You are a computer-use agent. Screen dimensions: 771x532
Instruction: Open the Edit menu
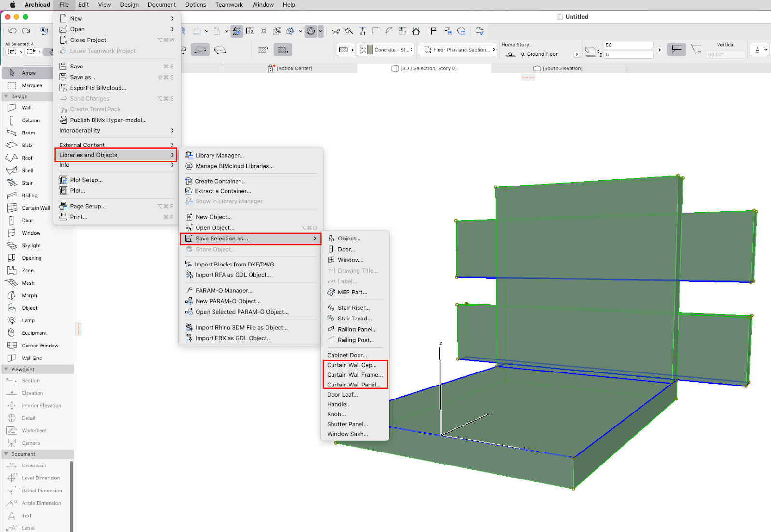pyautogui.click(x=83, y=5)
